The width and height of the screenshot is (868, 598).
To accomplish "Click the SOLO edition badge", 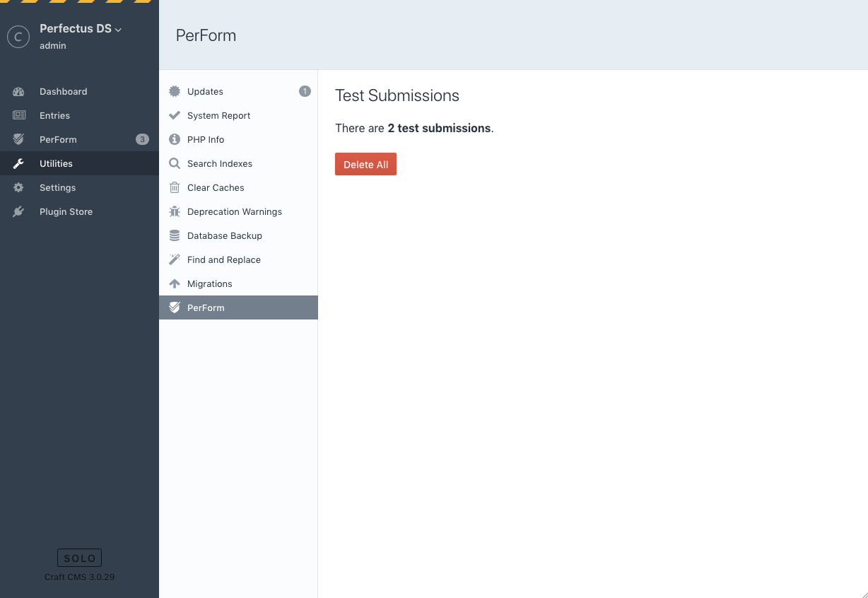I will tap(79, 558).
